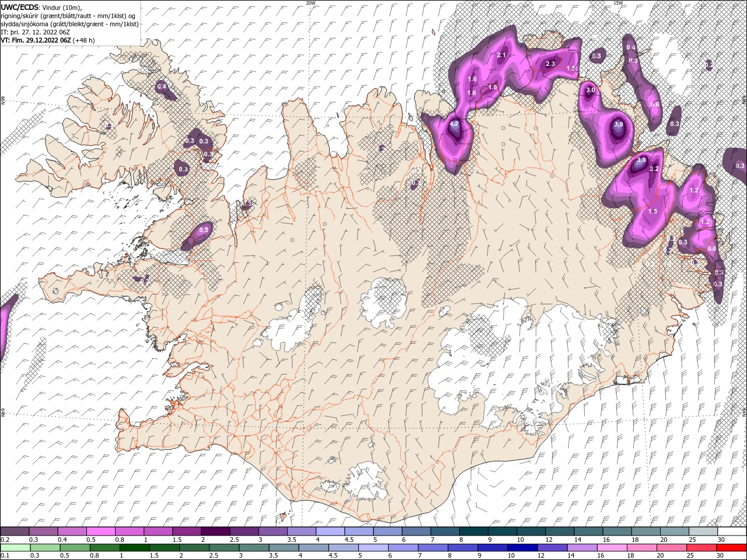
Task: Click the 0.5 value on western map patch
Action: click(204, 230)
